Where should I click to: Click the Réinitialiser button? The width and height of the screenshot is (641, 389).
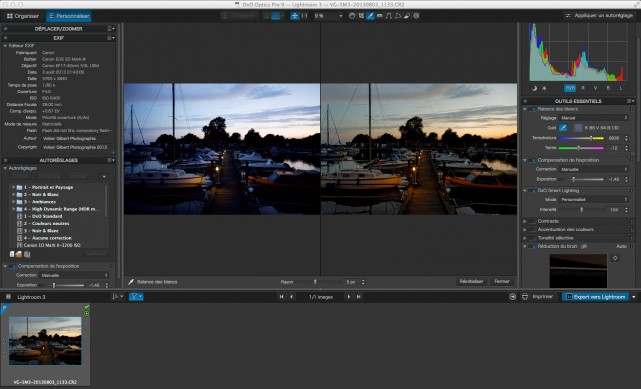pyautogui.click(x=471, y=282)
